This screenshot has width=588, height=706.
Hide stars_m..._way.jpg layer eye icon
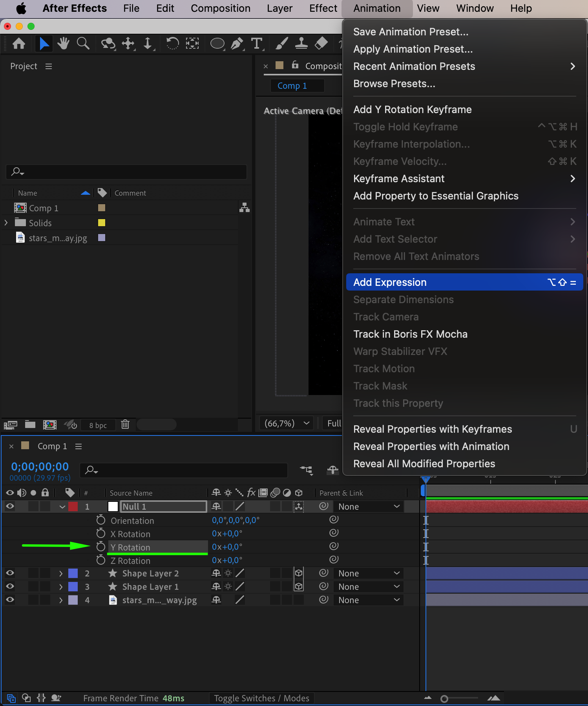(x=10, y=600)
